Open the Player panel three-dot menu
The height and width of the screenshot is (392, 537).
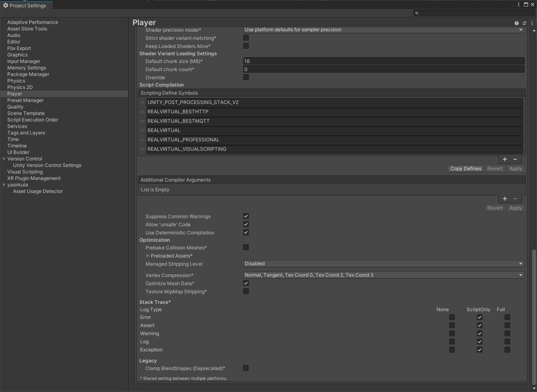pyautogui.click(x=532, y=23)
